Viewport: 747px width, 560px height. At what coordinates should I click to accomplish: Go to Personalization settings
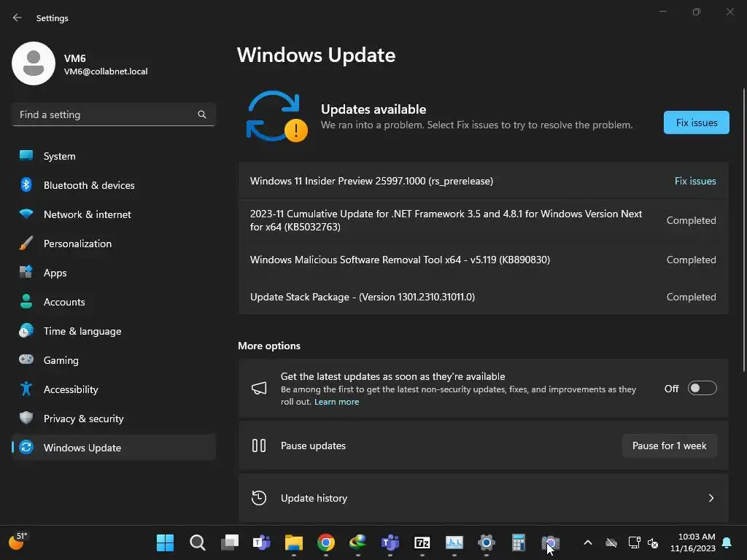(114, 244)
